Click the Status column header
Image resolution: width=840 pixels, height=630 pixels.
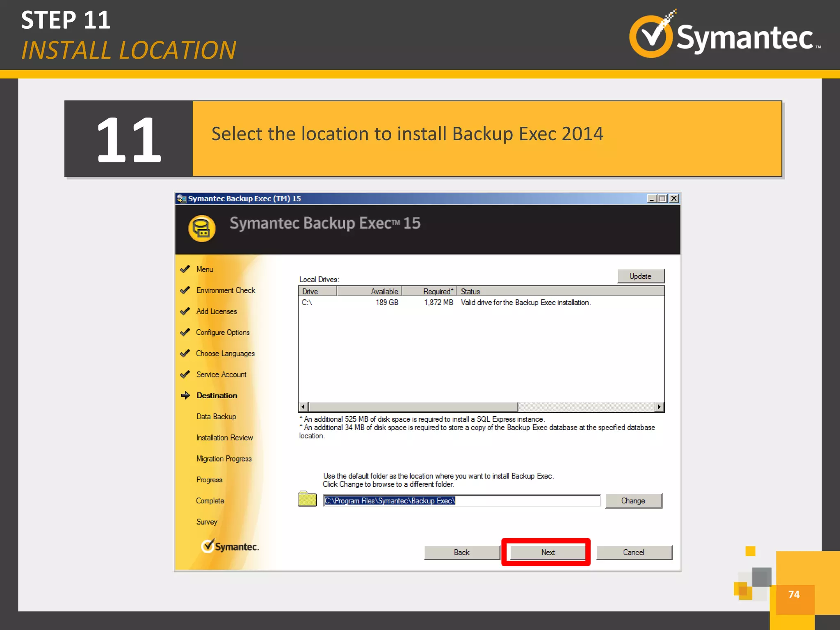560,291
